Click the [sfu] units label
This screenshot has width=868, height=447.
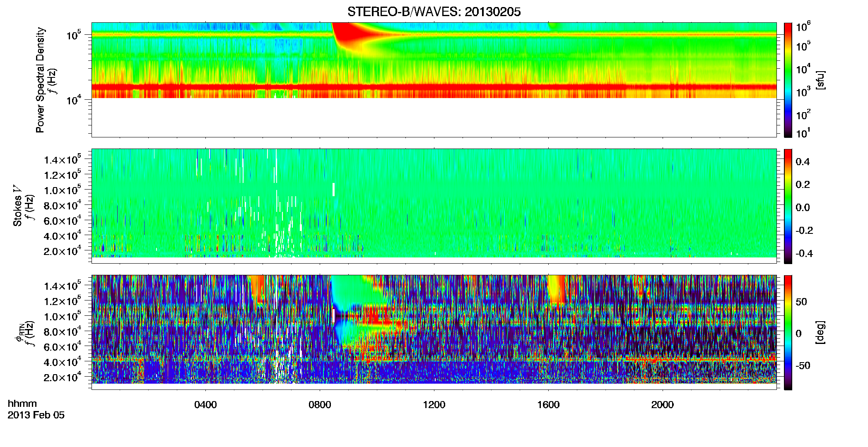point(820,80)
